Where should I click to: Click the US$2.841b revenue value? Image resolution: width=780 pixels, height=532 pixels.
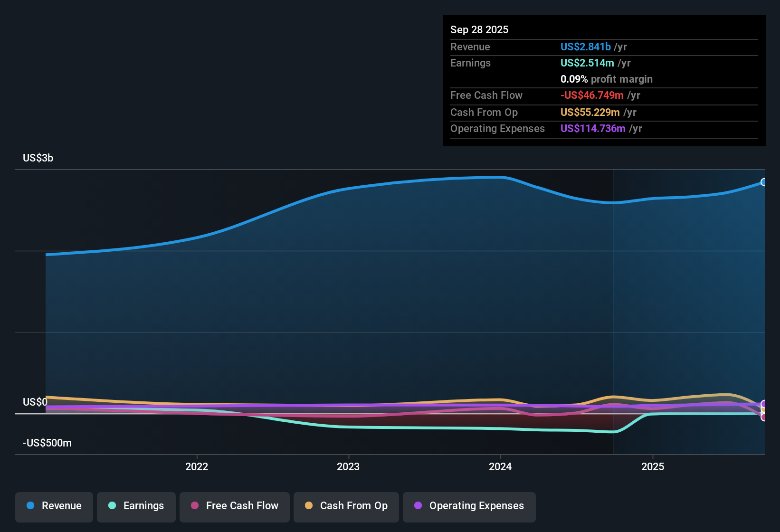pos(586,47)
